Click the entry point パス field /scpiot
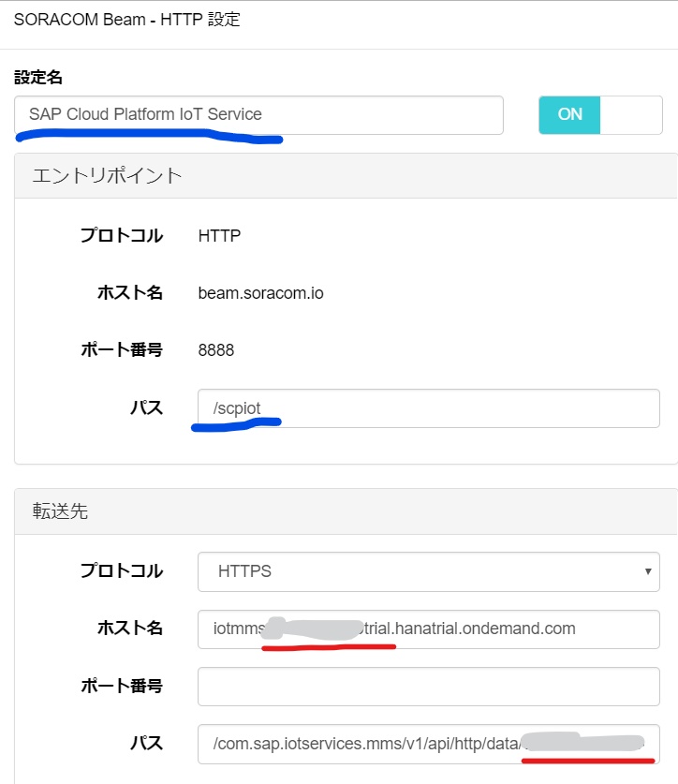This screenshot has height=784, width=678. 429,408
